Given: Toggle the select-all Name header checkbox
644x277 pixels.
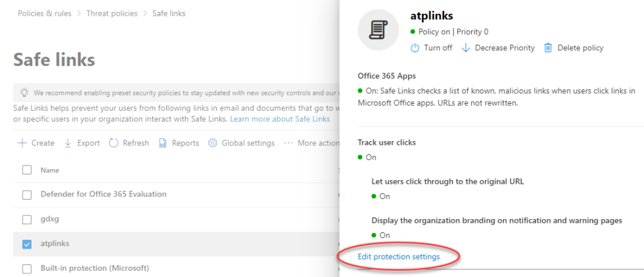Looking at the screenshot, I should pyautogui.click(x=27, y=170).
